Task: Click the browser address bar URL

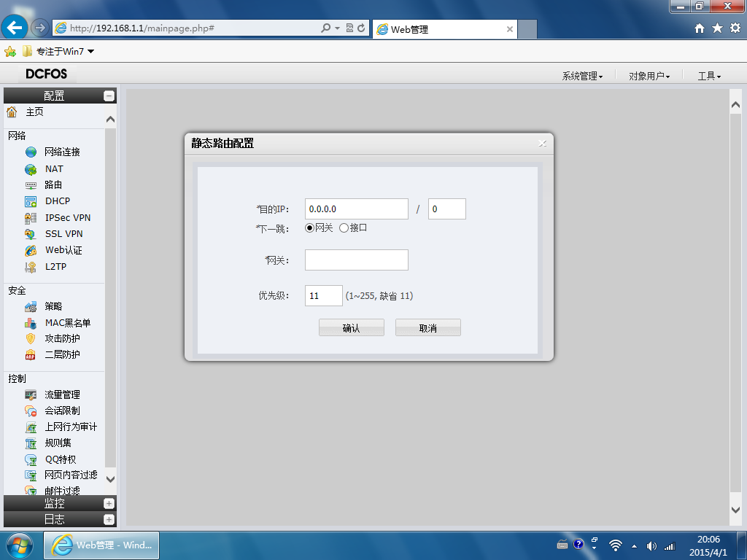Action: pyautogui.click(x=142, y=28)
